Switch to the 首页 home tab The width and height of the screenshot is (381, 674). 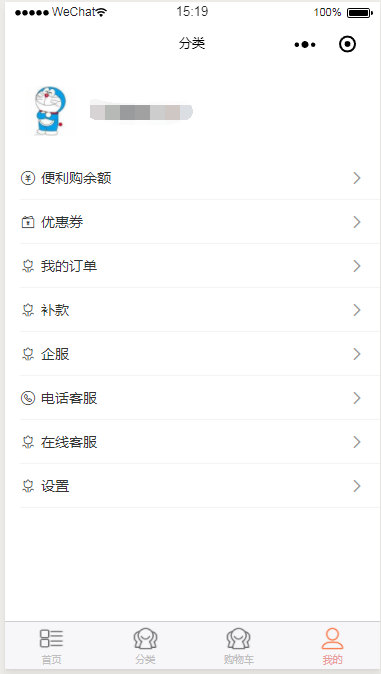click(52, 646)
